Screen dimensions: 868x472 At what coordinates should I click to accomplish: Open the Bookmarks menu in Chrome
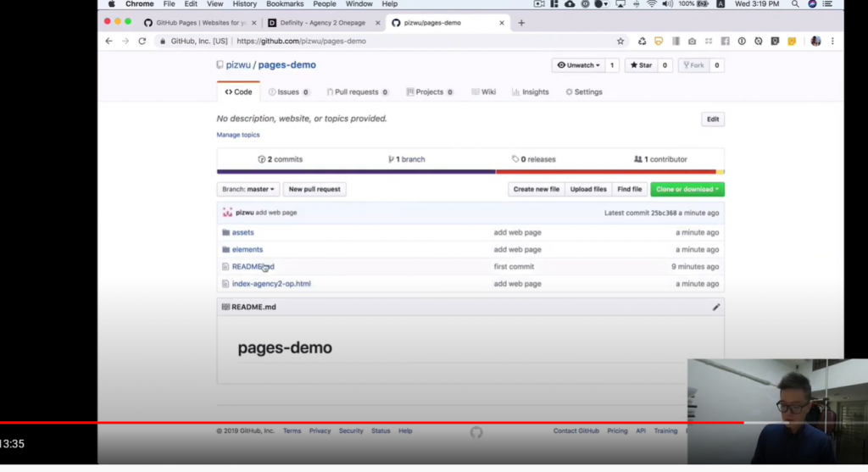285,4
